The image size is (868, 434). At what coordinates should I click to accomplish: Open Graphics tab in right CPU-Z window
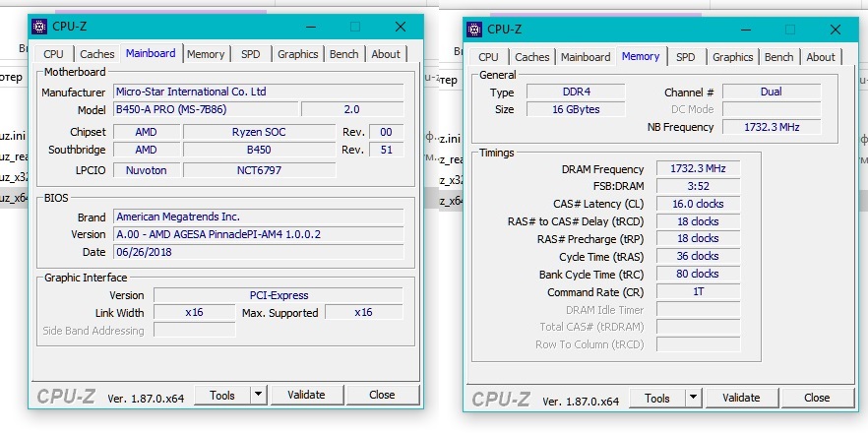(732, 57)
